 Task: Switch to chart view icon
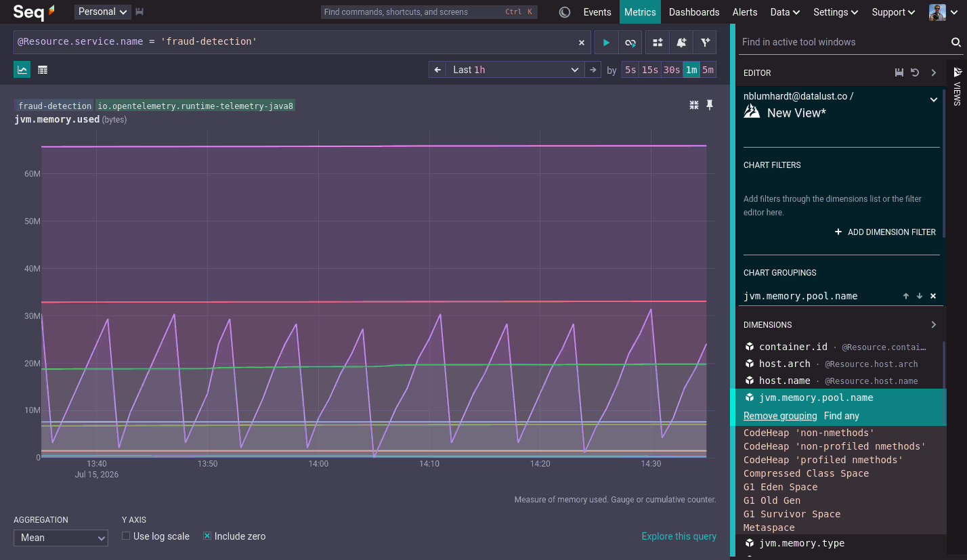coord(22,70)
